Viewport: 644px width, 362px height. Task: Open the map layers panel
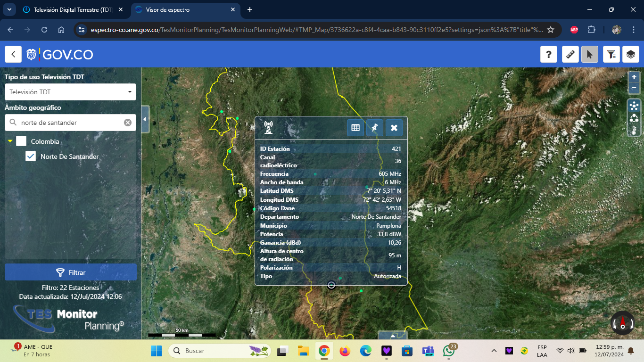click(631, 55)
